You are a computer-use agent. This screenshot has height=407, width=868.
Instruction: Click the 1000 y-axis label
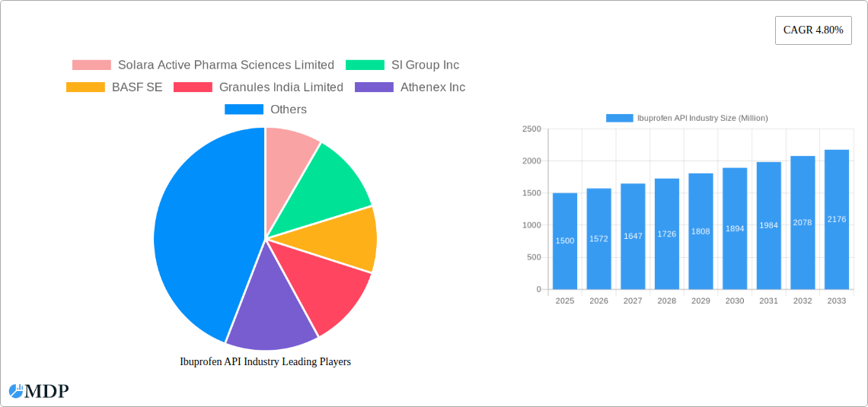click(x=531, y=225)
